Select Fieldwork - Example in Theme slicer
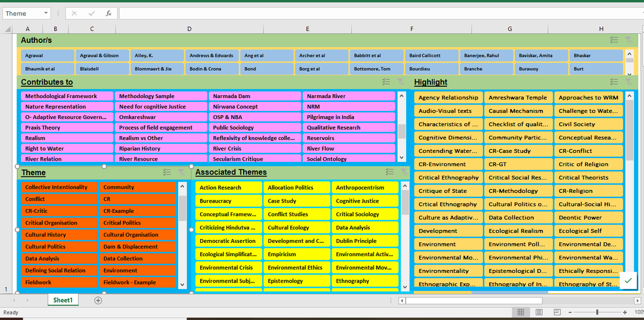Viewport: 644px width, 320px height. 137,282
